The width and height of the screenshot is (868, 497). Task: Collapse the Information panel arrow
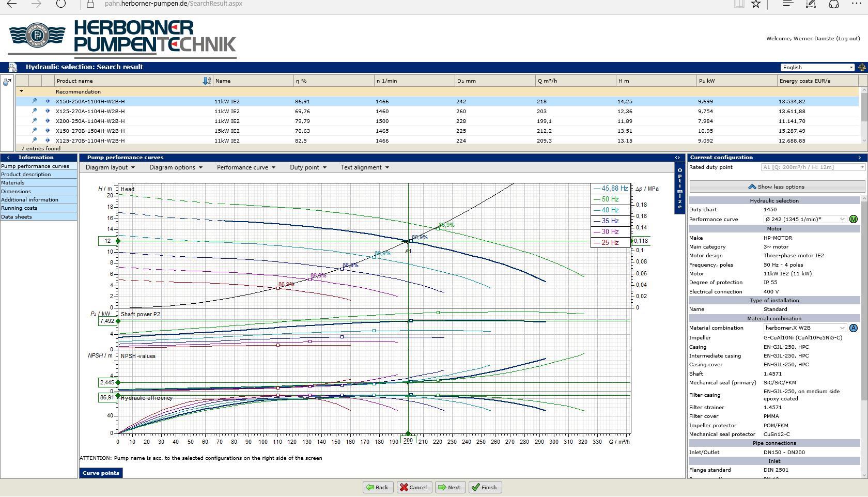tap(8, 158)
